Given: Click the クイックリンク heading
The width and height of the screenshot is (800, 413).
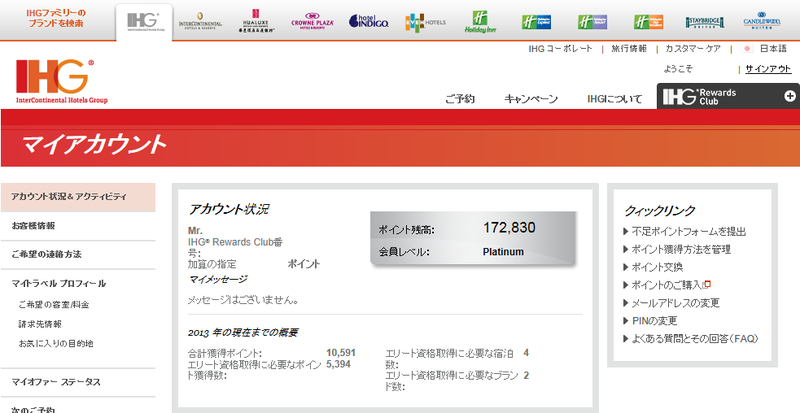Looking at the screenshot, I should point(660,210).
